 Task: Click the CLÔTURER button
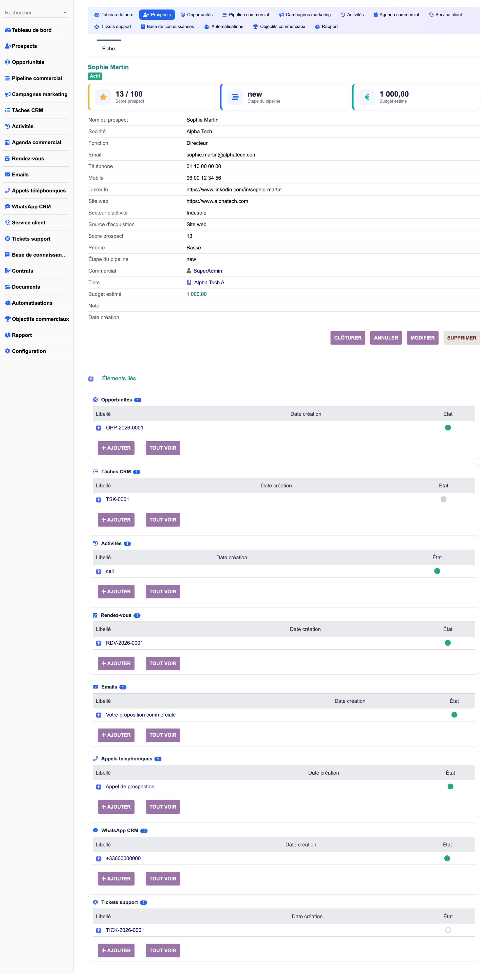pos(348,338)
